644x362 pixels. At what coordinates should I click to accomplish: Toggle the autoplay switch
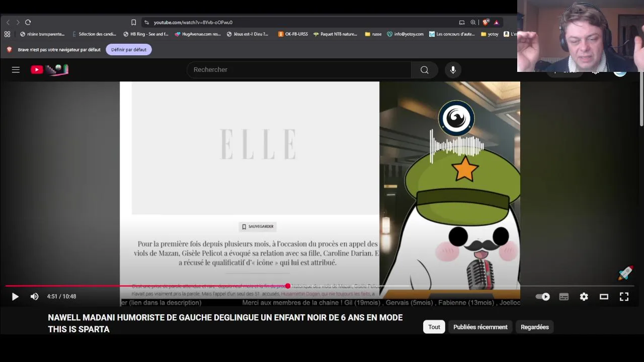[x=543, y=297]
